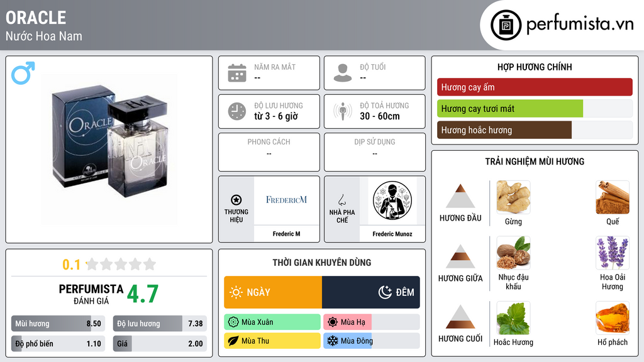Viewport: 644px width, 362px height.
Task: Click the moon icon in Đêm bar
Action: [x=385, y=292]
